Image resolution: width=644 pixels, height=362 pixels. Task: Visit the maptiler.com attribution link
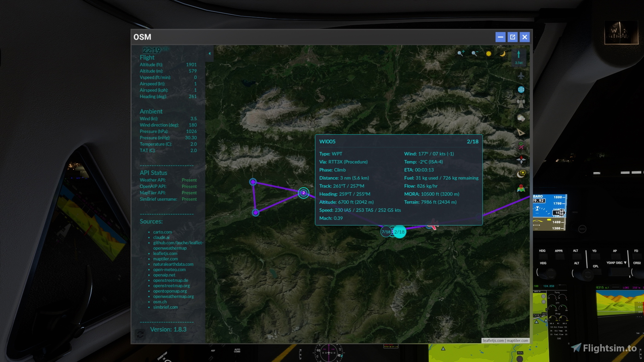click(x=517, y=340)
